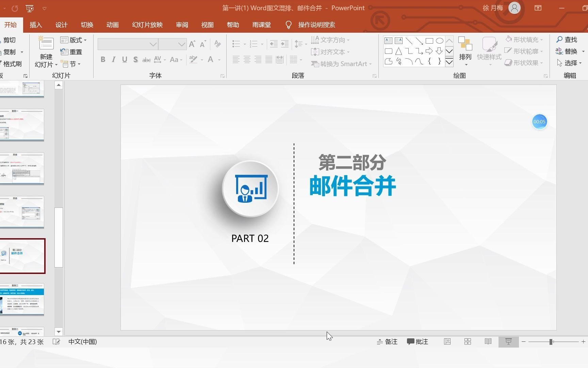Toggle the Notes (备注) pane
This screenshot has height=368, width=588.
click(x=387, y=342)
